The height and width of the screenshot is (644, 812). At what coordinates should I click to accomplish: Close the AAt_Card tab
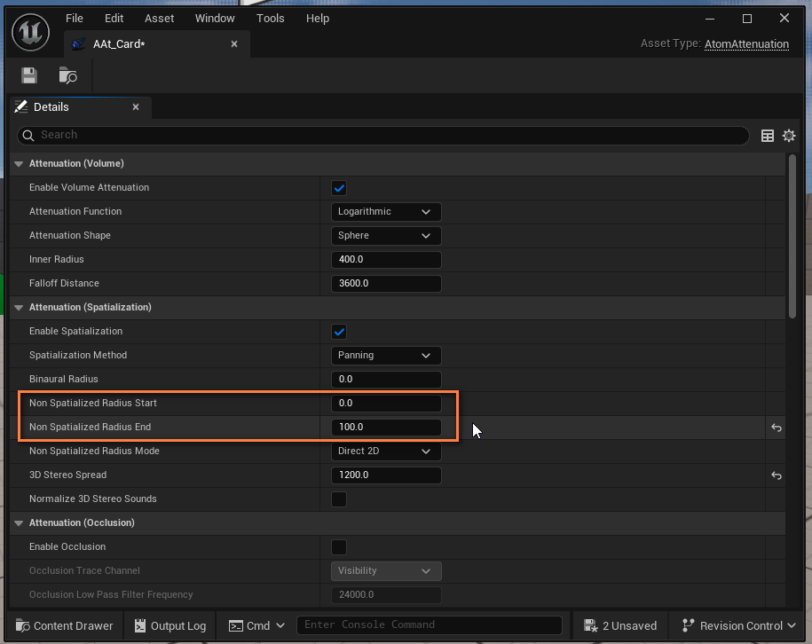234,44
